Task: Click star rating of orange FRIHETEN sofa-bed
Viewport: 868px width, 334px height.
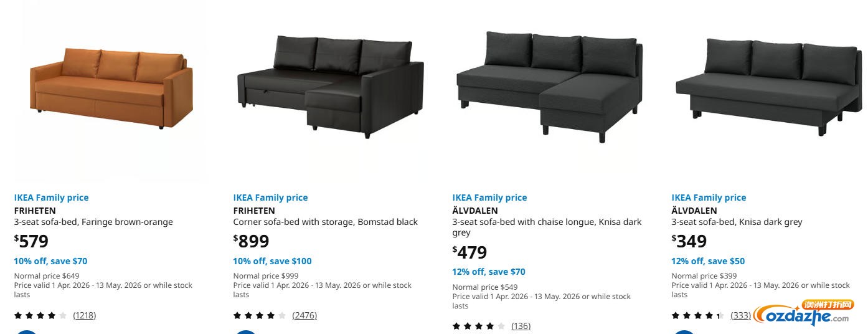Action: click(40, 315)
